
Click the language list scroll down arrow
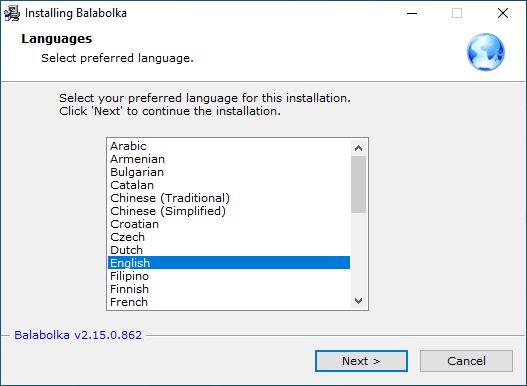358,301
